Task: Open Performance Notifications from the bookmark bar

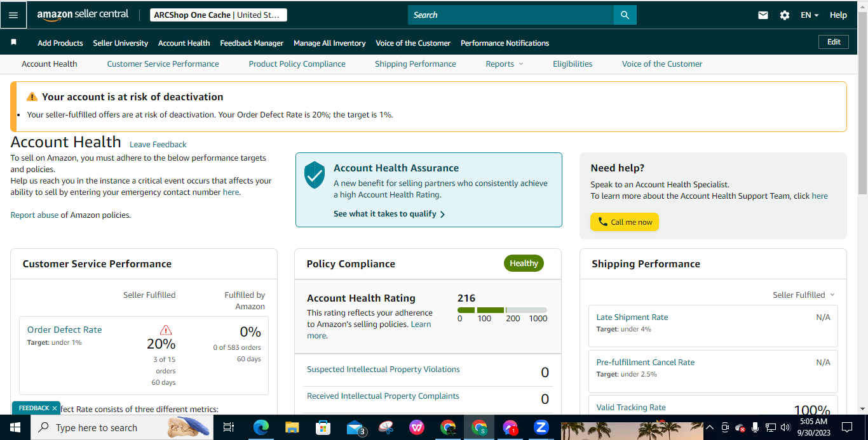Action: [x=505, y=43]
